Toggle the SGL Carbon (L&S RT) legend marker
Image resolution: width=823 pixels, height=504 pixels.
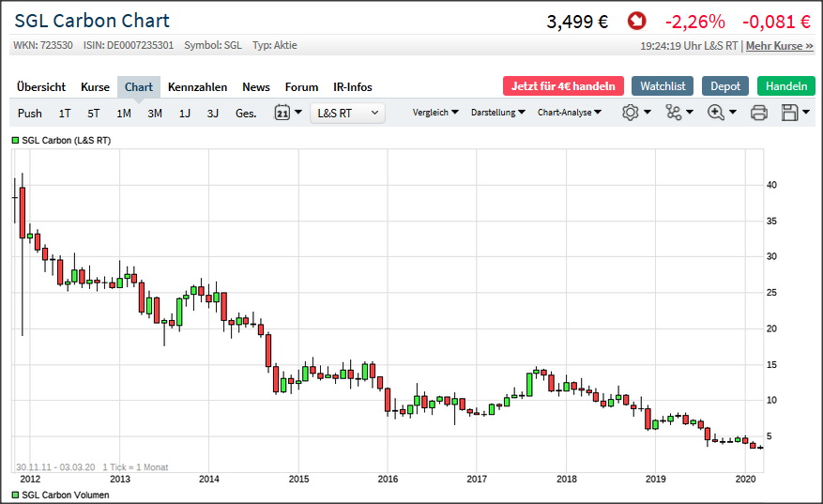[15, 140]
